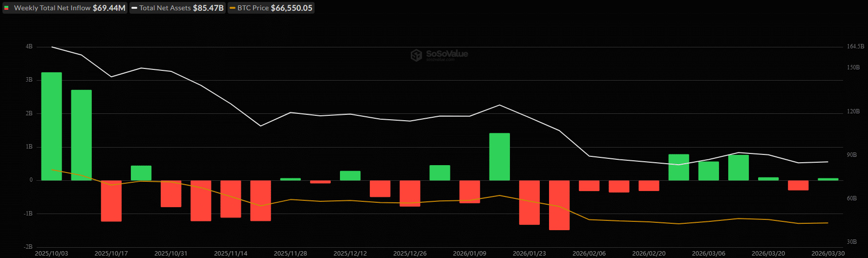Click the 2025/11/28 date label on x-axis
This screenshot has height=258, width=868.
pyautogui.click(x=290, y=254)
